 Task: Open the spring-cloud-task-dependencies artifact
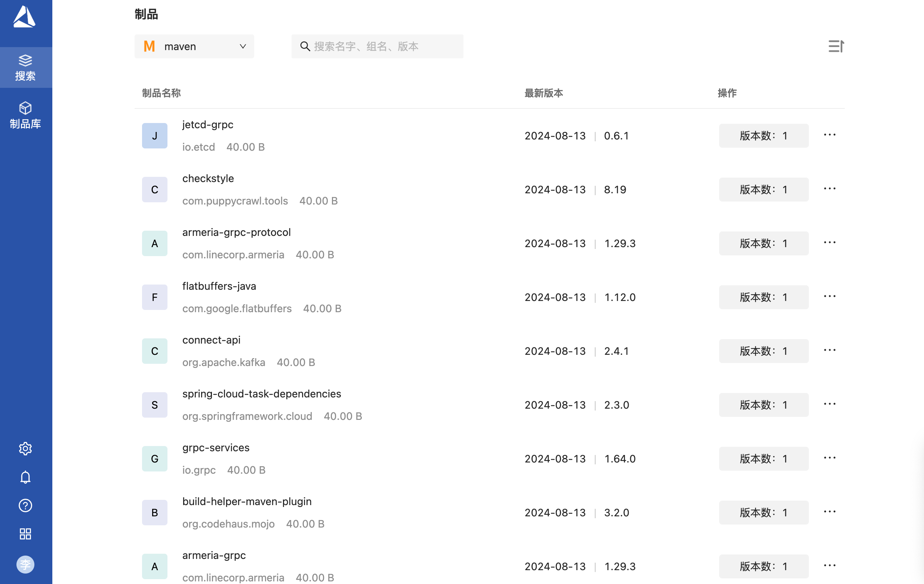pos(261,394)
